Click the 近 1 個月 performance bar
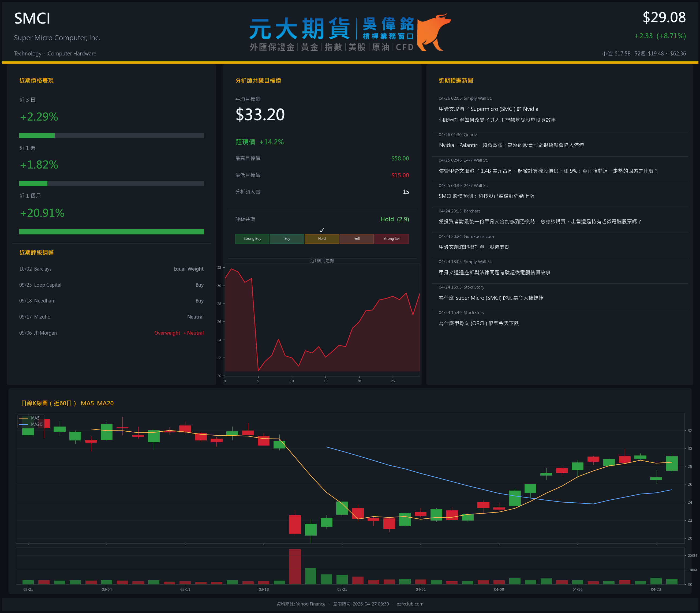 (x=111, y=231)
